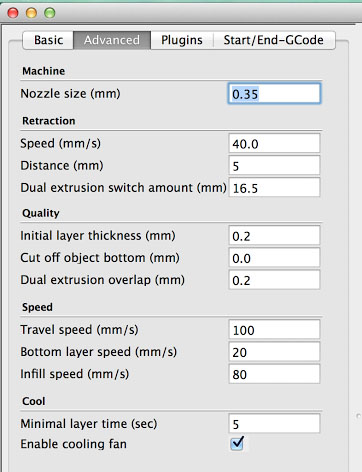Select the Dual extrusion switch amount field
Screen dimensions: 362x472
[274, 188]
